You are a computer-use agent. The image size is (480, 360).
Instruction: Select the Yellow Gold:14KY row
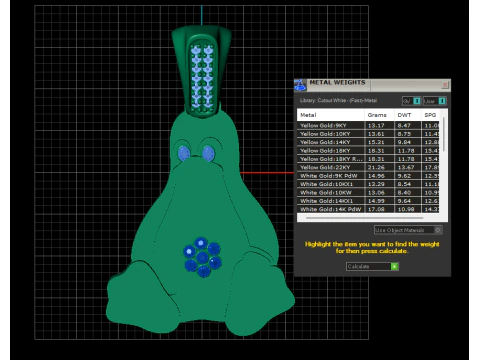pos(368,142)
